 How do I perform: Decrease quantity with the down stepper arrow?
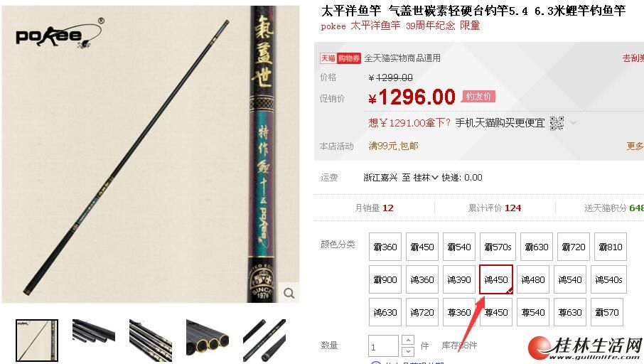click(x=408, y=351)
